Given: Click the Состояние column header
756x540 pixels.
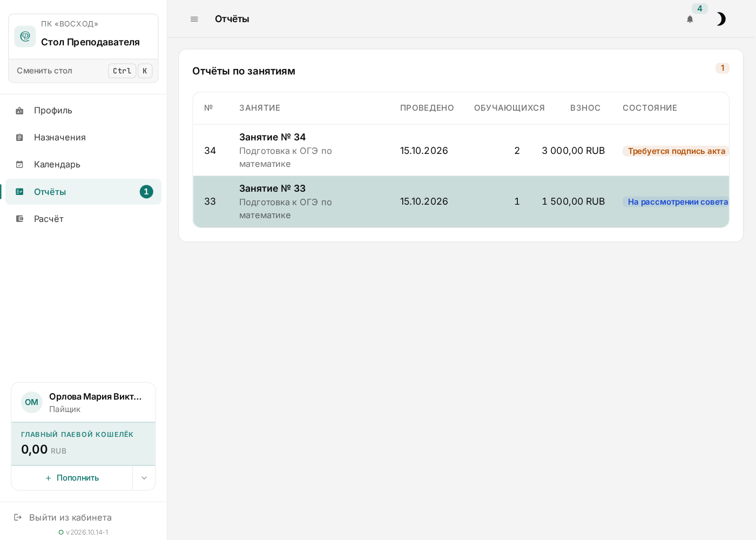Looking at the screenshot, I should tap(650, 108).
